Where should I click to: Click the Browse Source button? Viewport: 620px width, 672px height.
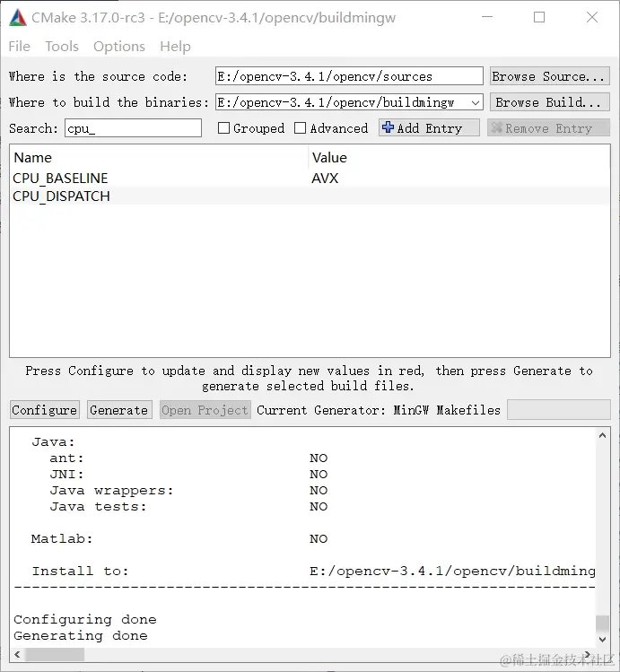tap(550, 76)
